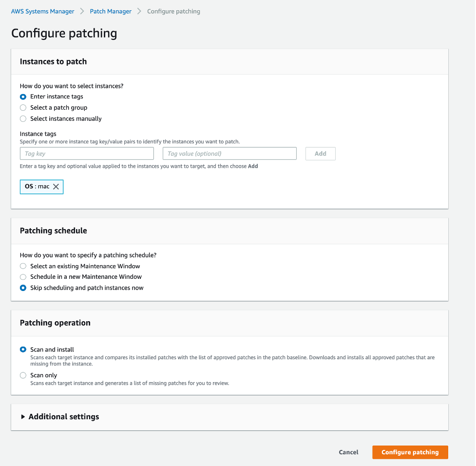Open the AWS Systems Manager breadcrumb link
Screen dimensions: 476x466
[x=42, y=11]
